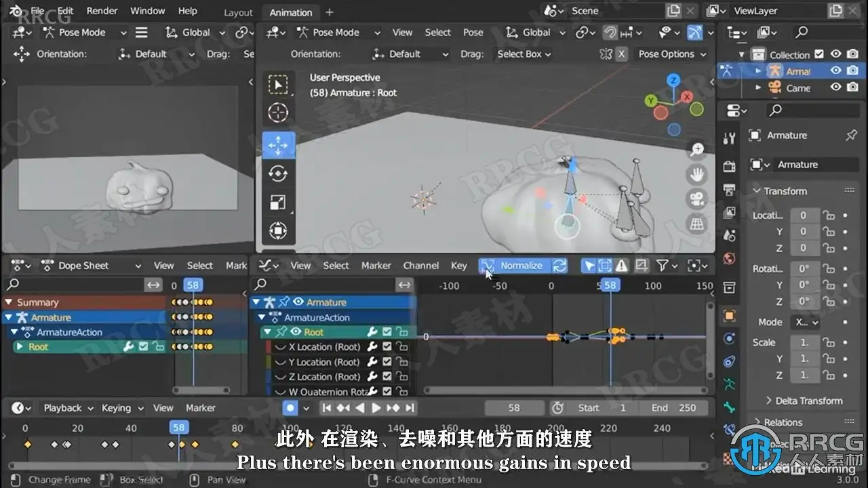Click frame 58 playhead marker in timeline
Screen dimensions: 868x488
click(x=178, y=428)
